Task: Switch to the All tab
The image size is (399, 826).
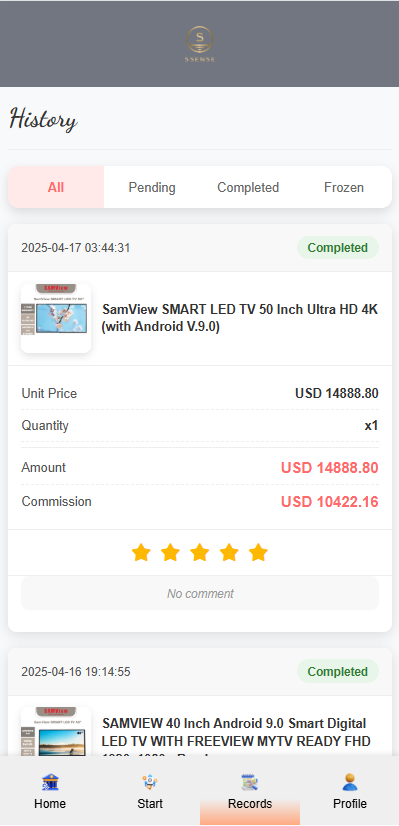Action: point(56,187)
